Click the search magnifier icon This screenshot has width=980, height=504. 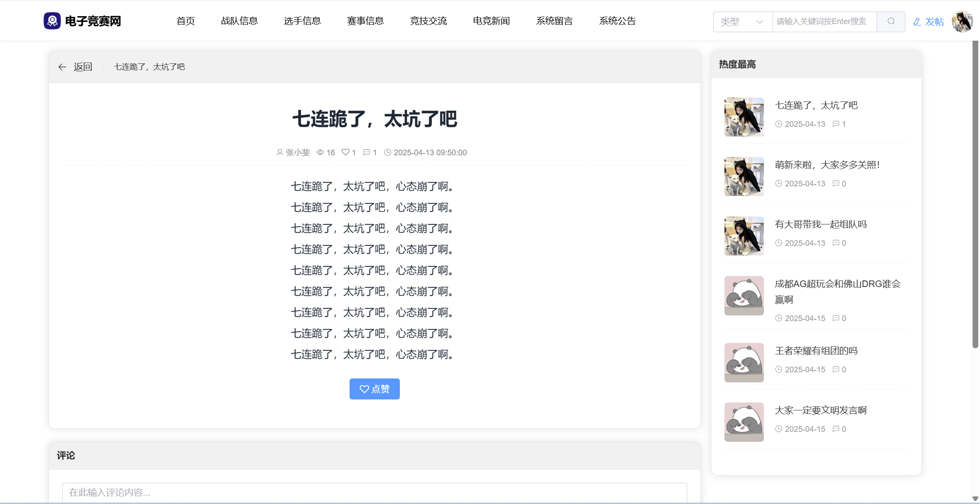891,21
